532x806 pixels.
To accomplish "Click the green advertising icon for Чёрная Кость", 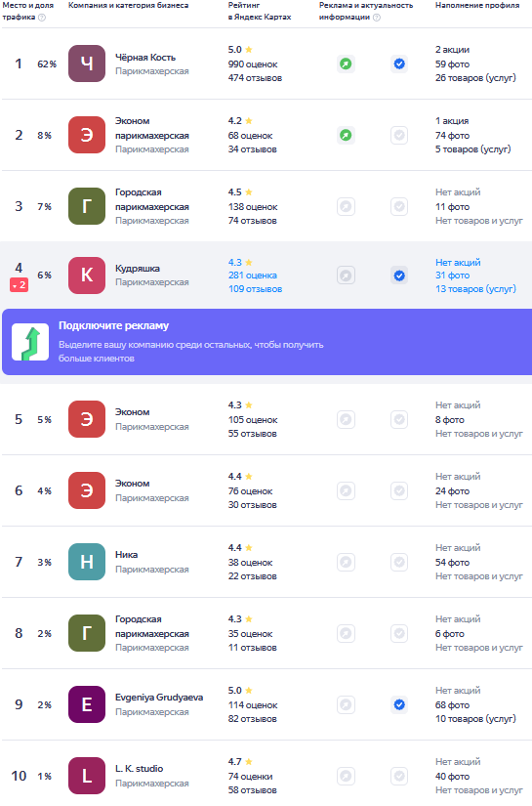I will [x=347, y=64].
